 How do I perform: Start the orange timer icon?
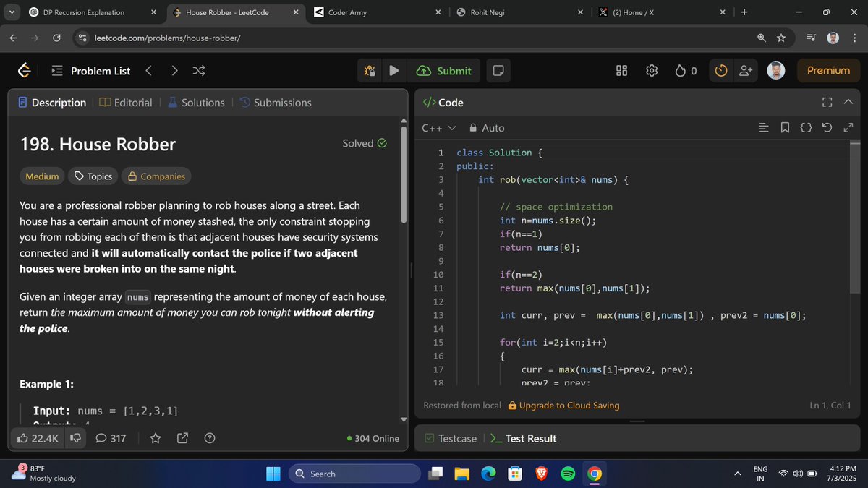click(720, 71)
